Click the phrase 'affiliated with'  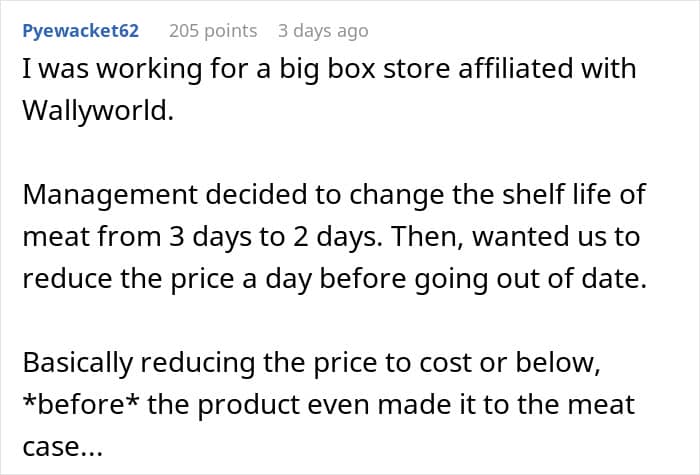tap(547, 68)
